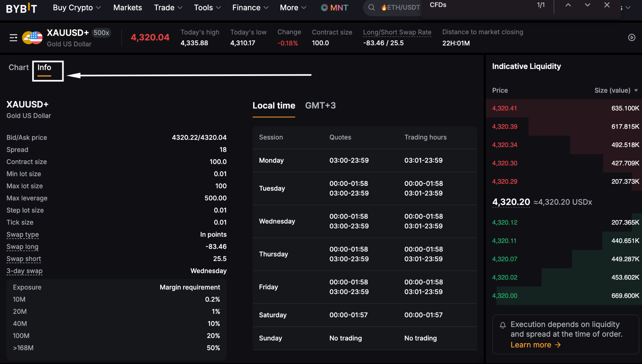The image size is (642, 364).
Task: Select ask price 4,320.39 row
Action: (x=564, y=127)
